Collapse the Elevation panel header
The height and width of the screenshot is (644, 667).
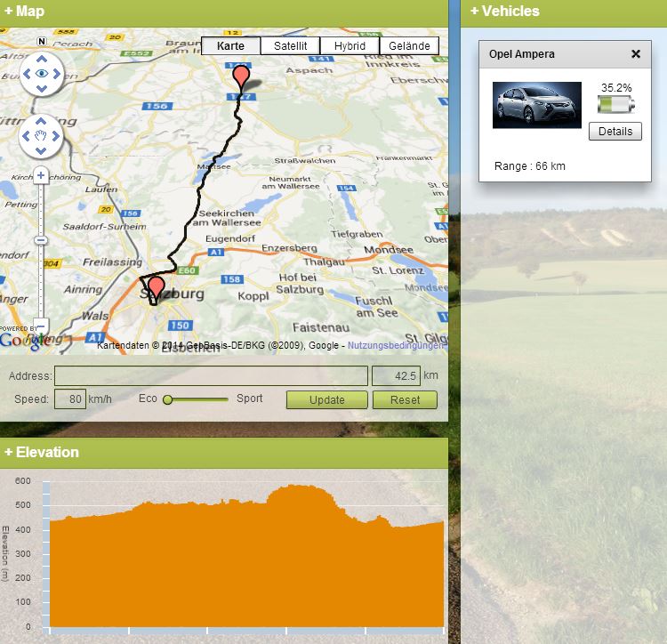42,452
